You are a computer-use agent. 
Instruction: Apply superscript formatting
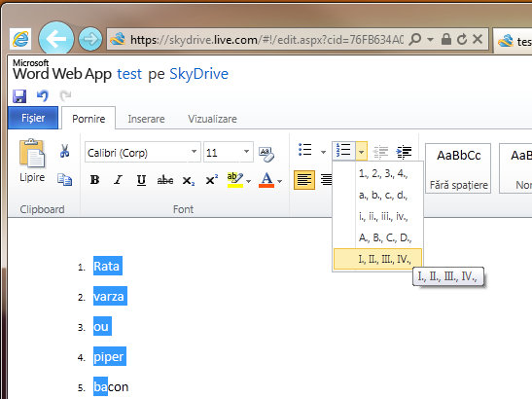point(212,180)
